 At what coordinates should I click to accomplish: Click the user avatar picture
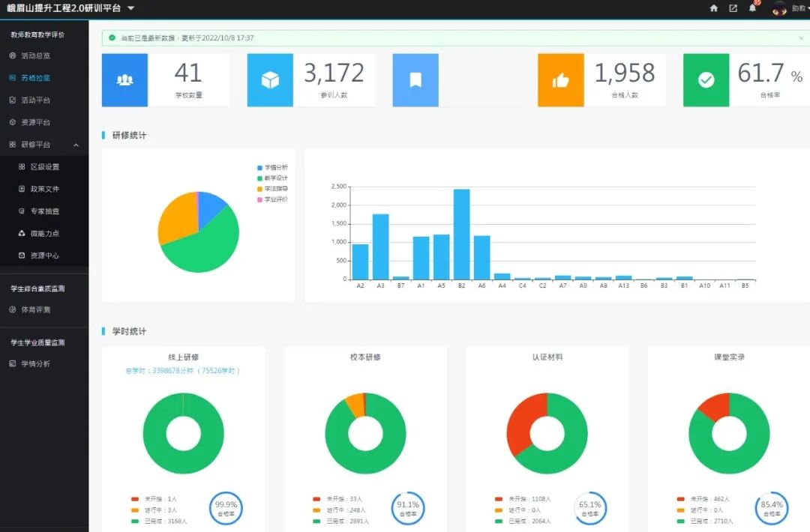click(x=779, y=8)
